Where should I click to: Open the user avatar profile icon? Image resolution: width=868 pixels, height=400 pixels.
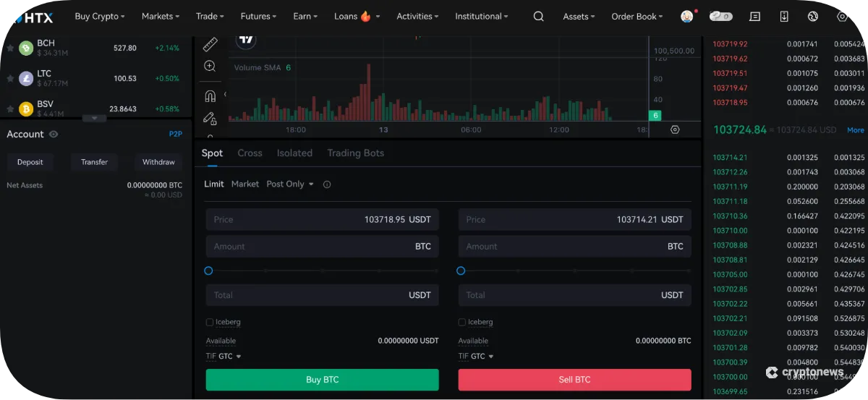tap(687, 16)
